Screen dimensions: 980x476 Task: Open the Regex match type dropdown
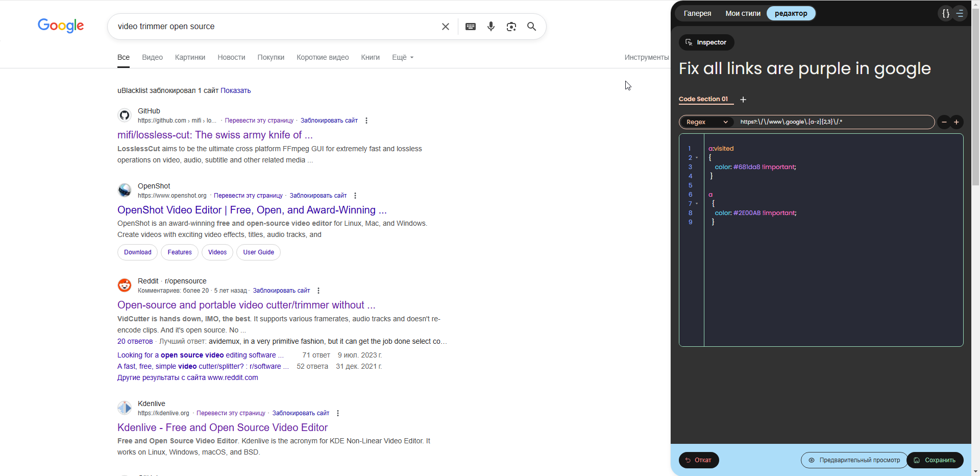tap(706, 122)
